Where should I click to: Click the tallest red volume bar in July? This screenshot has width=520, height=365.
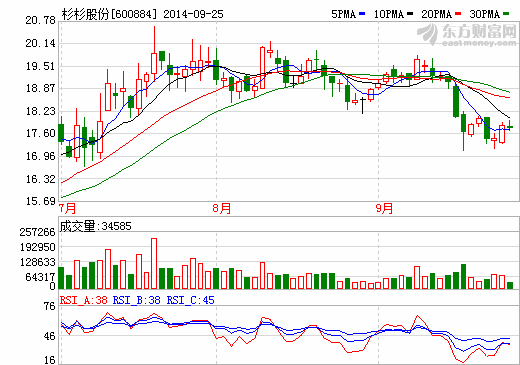tap(154, 264)
